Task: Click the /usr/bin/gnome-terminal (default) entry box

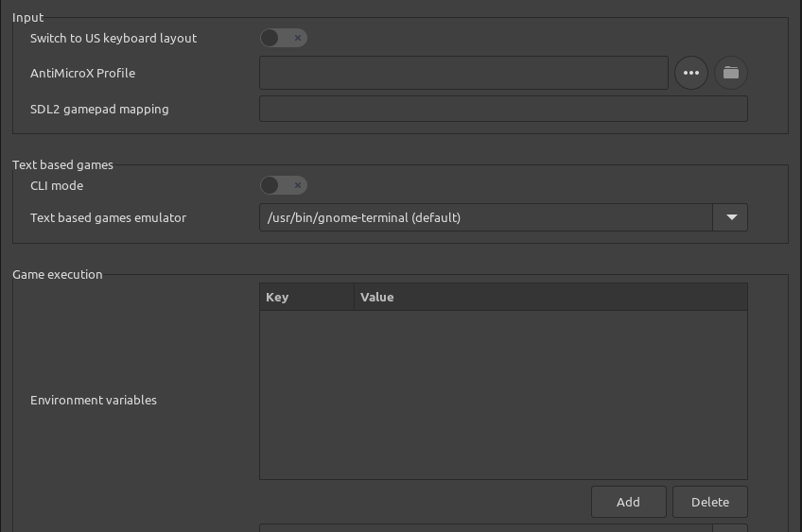Action: click(485, 217)
